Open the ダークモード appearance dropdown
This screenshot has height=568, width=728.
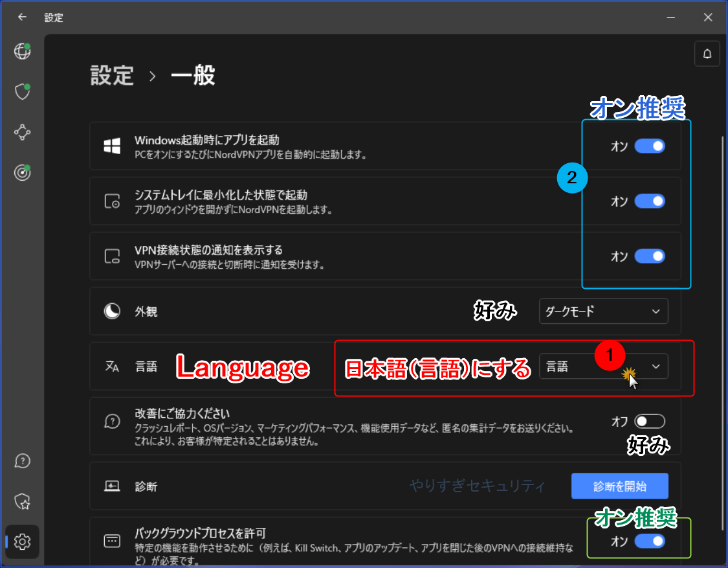pos(603,311)
